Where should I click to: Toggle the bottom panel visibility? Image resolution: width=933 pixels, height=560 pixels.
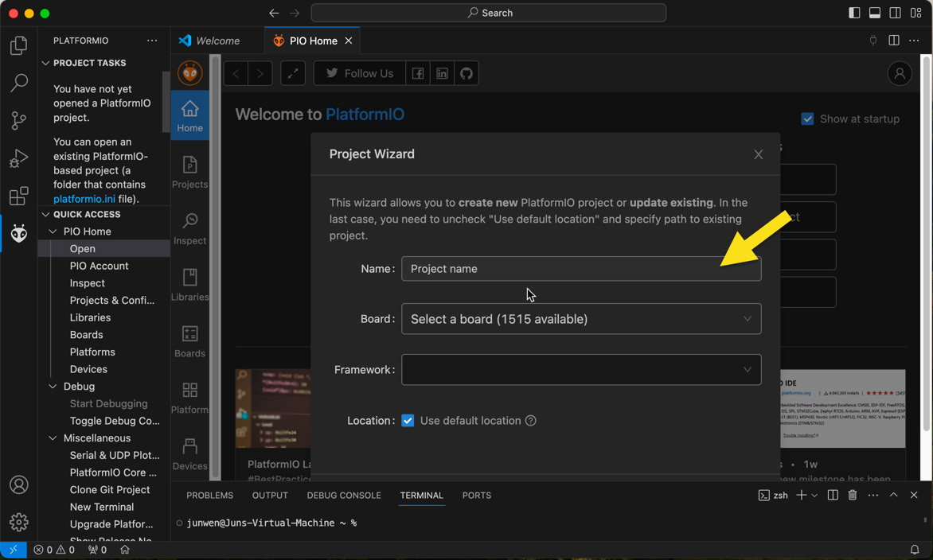click(x=875, y=13)
